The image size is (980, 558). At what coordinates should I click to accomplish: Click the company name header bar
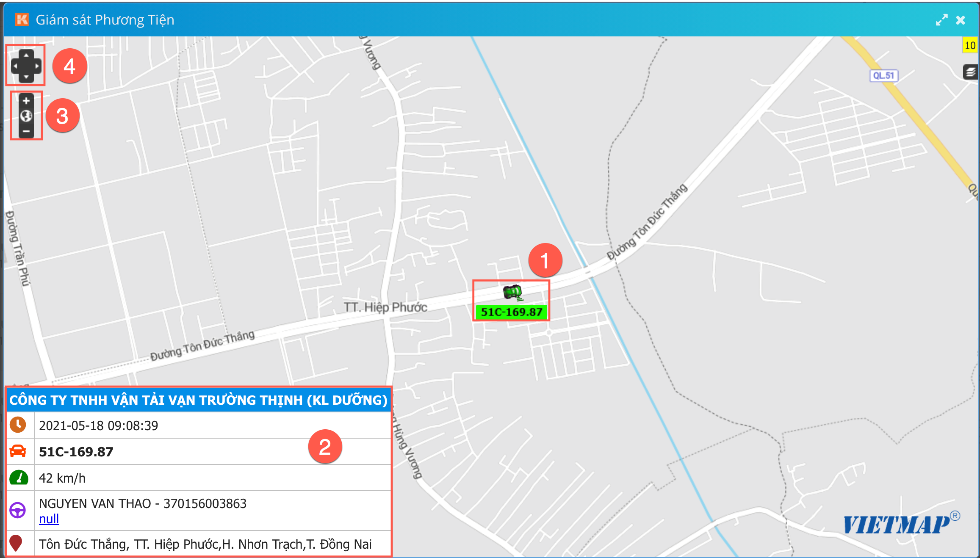[x=198, y=400]
